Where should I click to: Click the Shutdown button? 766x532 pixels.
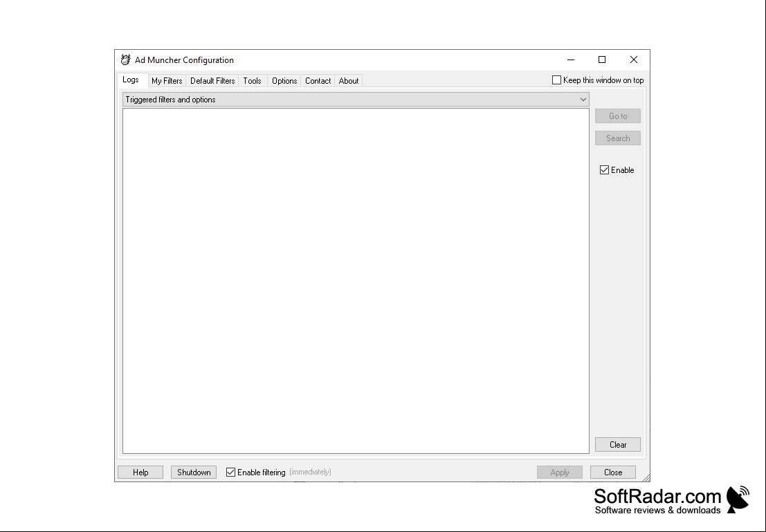pyautogui.click(x=194, y=473)
